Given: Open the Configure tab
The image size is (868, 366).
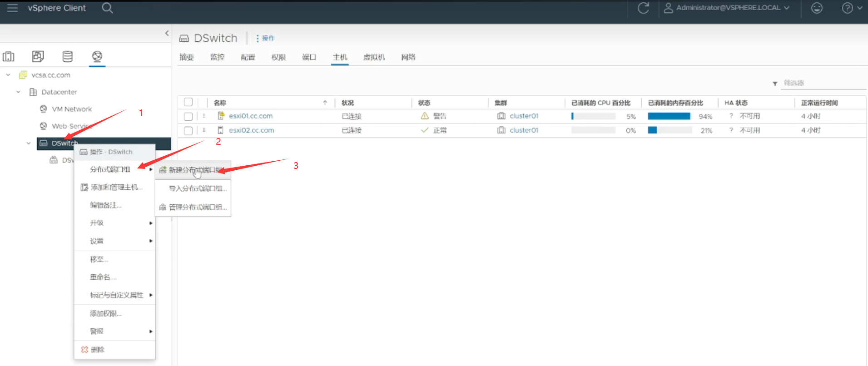Looking at the screenshot, I should (x=248, y=57).
